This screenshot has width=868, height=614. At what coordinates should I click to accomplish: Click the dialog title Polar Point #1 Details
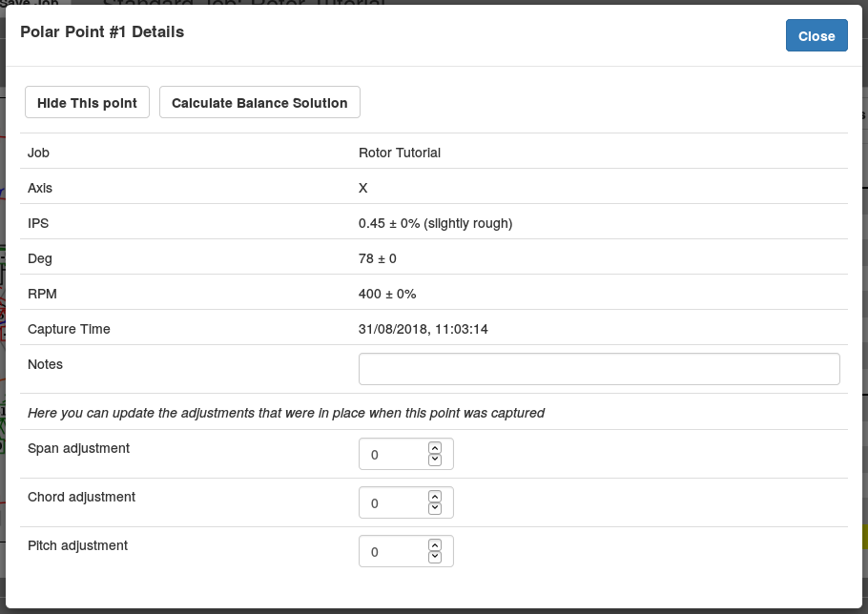point(102,32)
